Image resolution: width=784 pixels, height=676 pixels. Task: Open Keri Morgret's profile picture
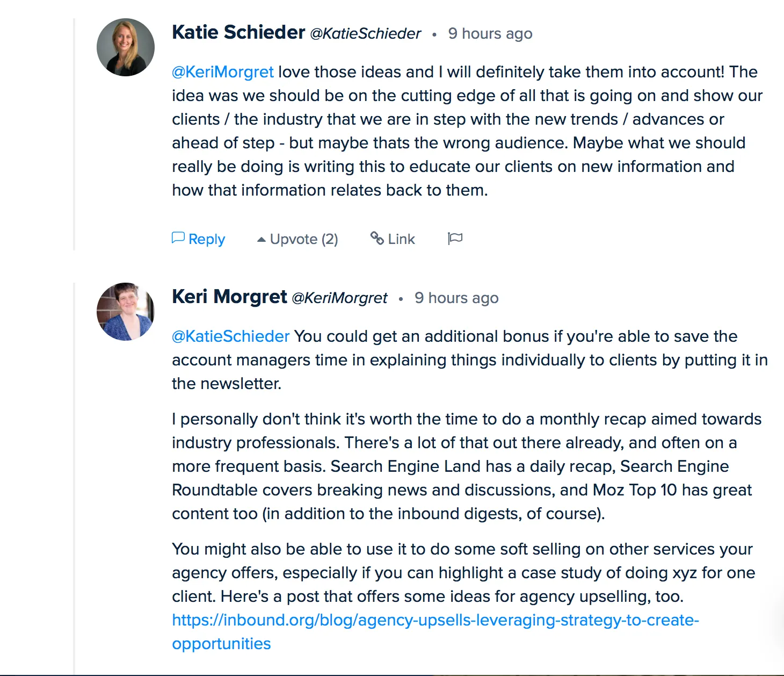(x=126, y=312)
